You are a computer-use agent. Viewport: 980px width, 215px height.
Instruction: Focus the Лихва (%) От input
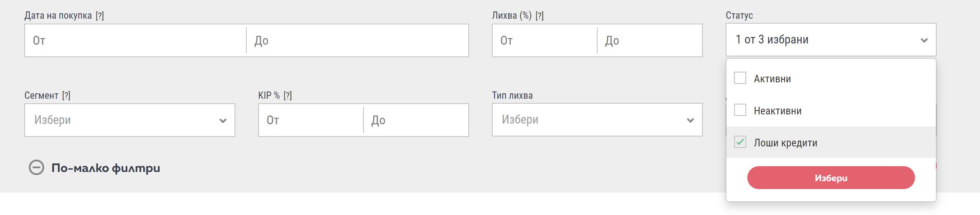(x=544, y=41)
